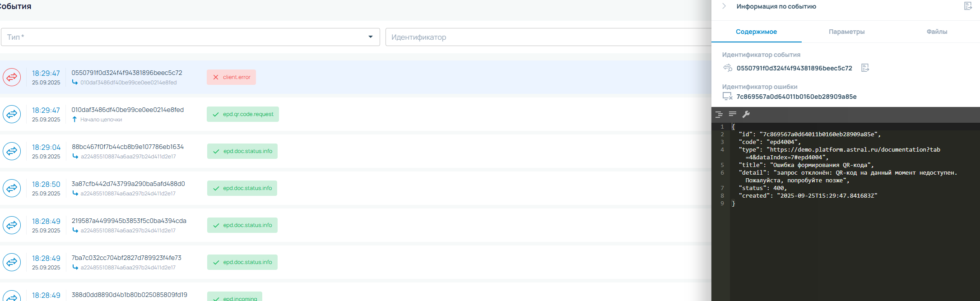Click the export icon in event info header
980x301 pixels.
click(x=968, y=6)
